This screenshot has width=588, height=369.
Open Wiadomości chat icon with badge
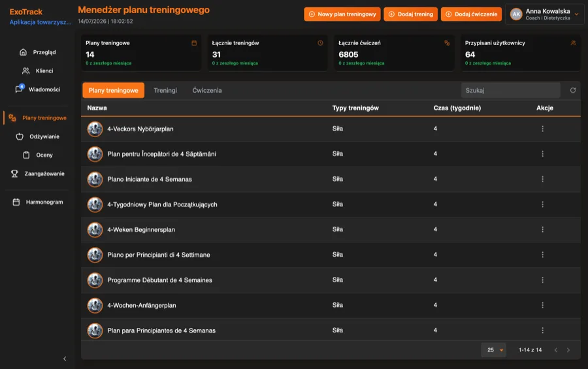tap(19, 89)
